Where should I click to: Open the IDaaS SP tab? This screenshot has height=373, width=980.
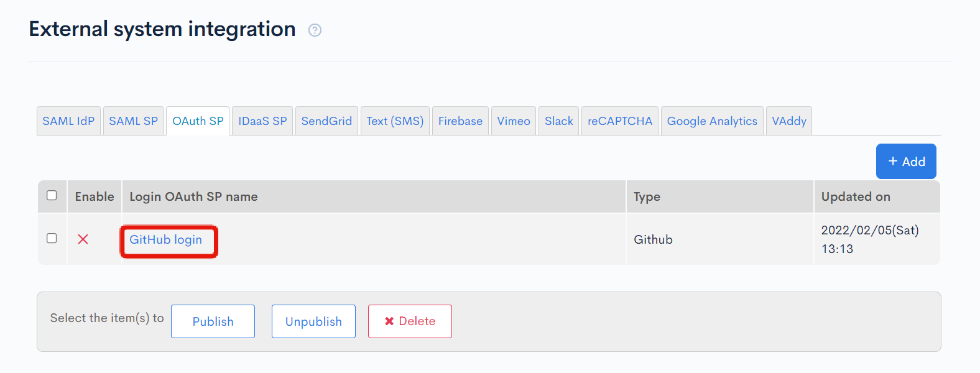(262, 121)
